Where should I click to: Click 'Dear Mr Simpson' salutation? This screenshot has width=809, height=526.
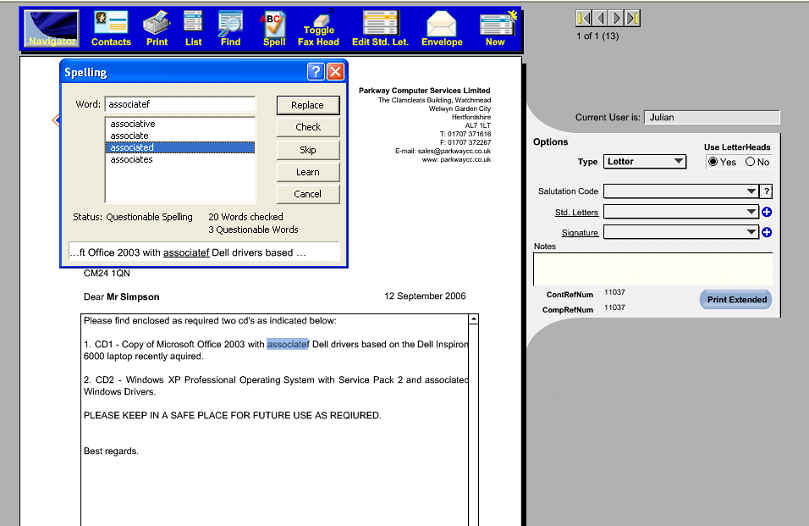point(121,297)
